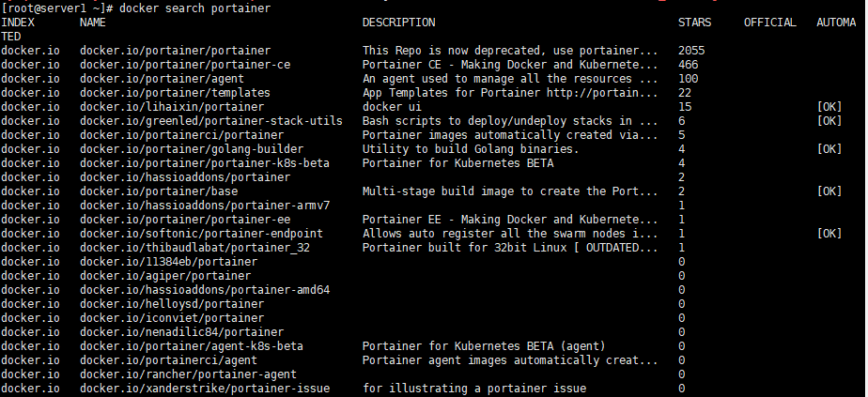The width and height of the screenshot is (868, 397).
Task: Click description 'Portainer agent images automatically creat...'
Action: (510, 361)
